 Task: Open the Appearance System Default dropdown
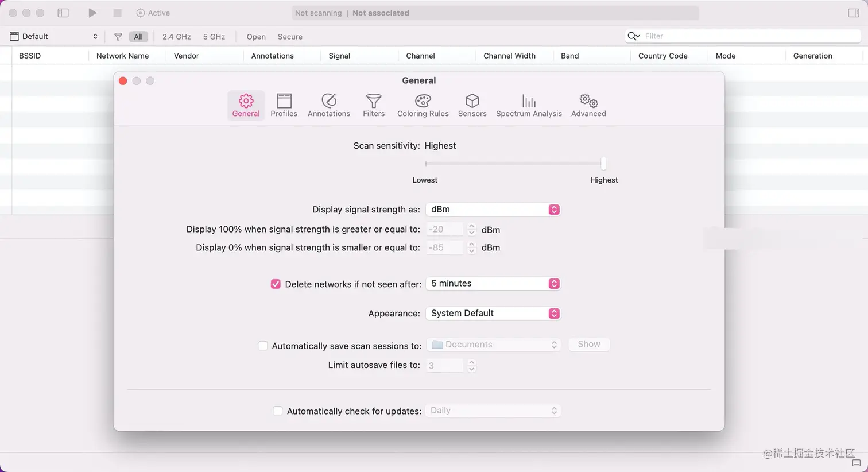tap(493, 314)
